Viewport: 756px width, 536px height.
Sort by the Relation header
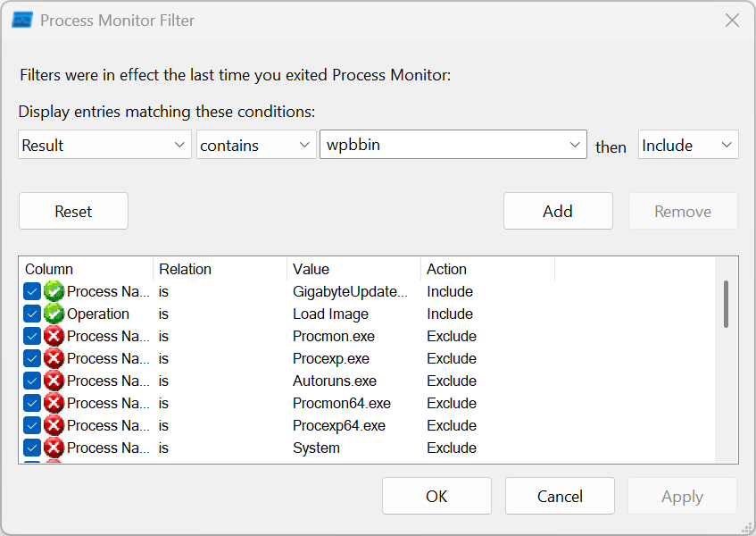pos(220,269)
